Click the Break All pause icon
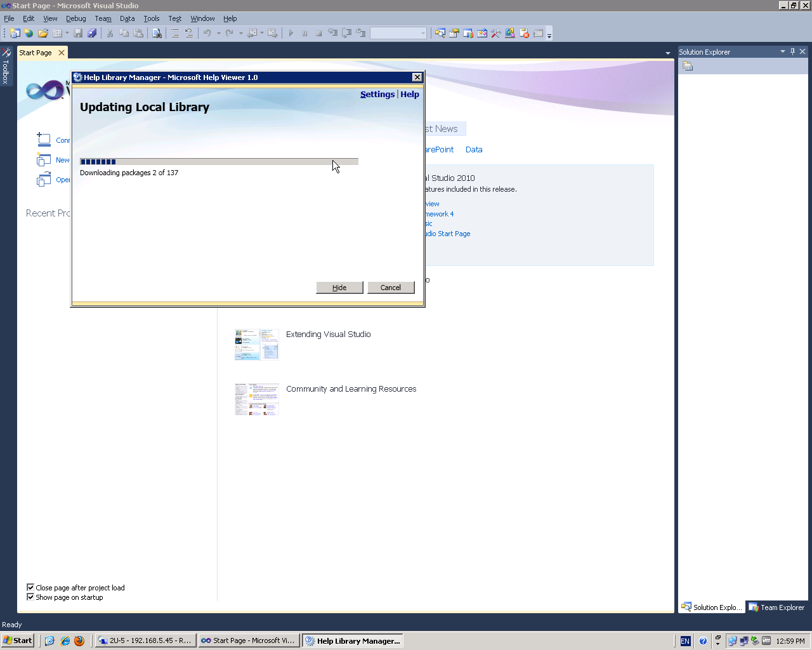Screen dimensions: 812x650 coord(305,33)
